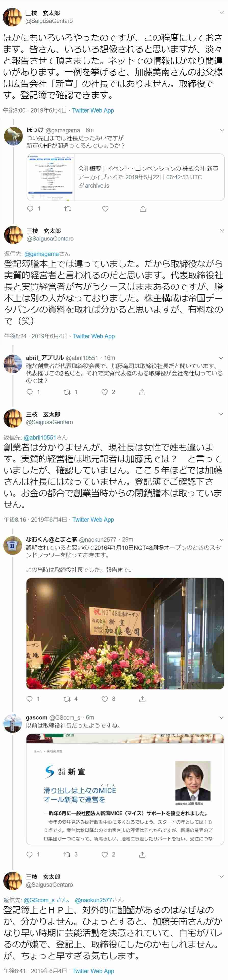This screenshot has height=980, width=228.
Task: Open @naokun2577 mention in last reply
Action: coord(93,900)
